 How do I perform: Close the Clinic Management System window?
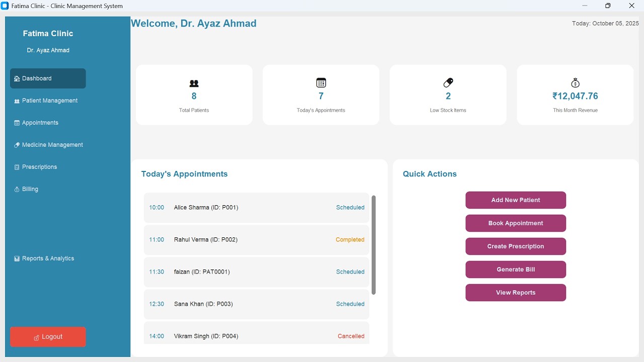pyautogui.click(x=632, y=6)
